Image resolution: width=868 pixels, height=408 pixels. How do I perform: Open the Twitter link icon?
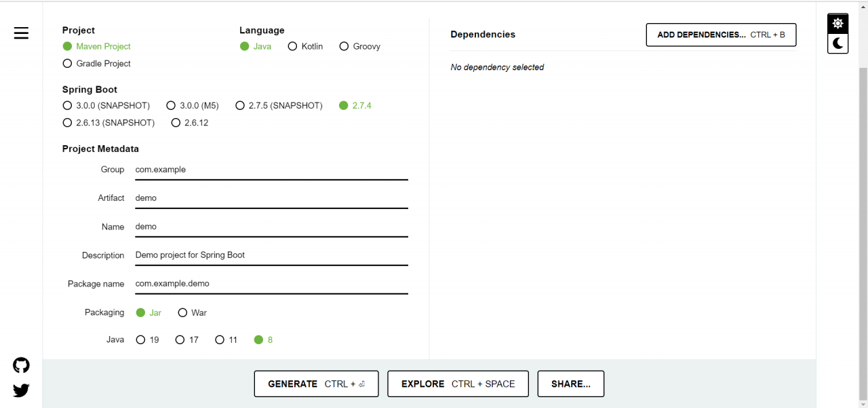(21, 390)
